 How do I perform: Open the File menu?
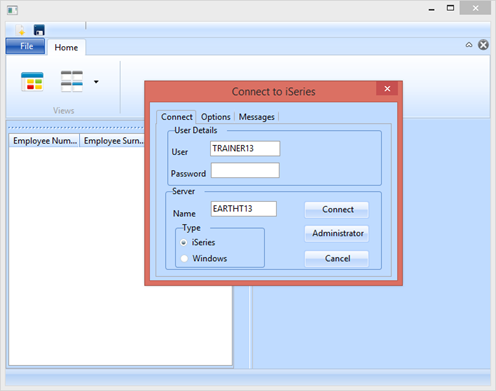pos(26,46)
